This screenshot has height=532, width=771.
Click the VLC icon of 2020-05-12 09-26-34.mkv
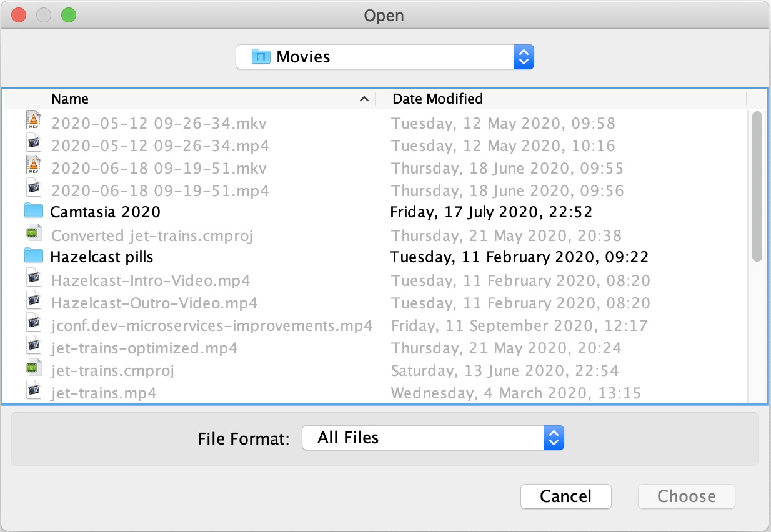[34, 123]
